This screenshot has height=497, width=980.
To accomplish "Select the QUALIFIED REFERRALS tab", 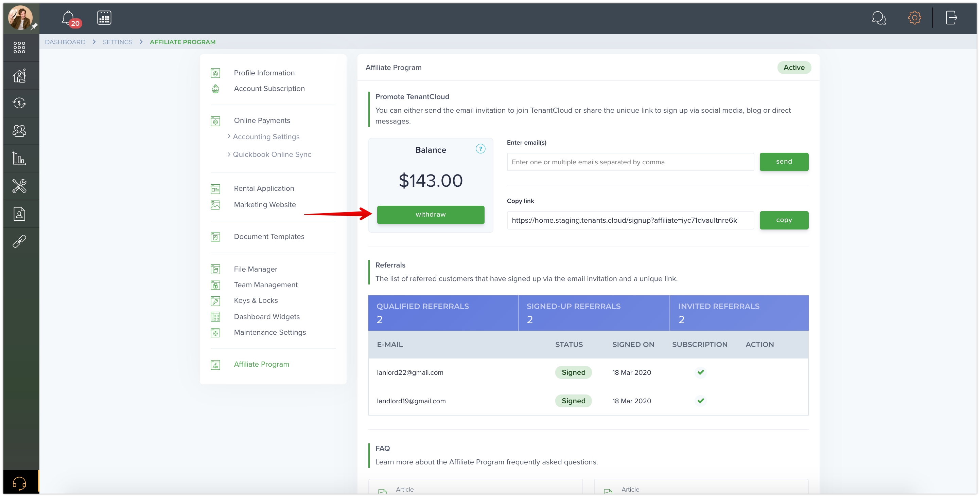I will [443, 313].
